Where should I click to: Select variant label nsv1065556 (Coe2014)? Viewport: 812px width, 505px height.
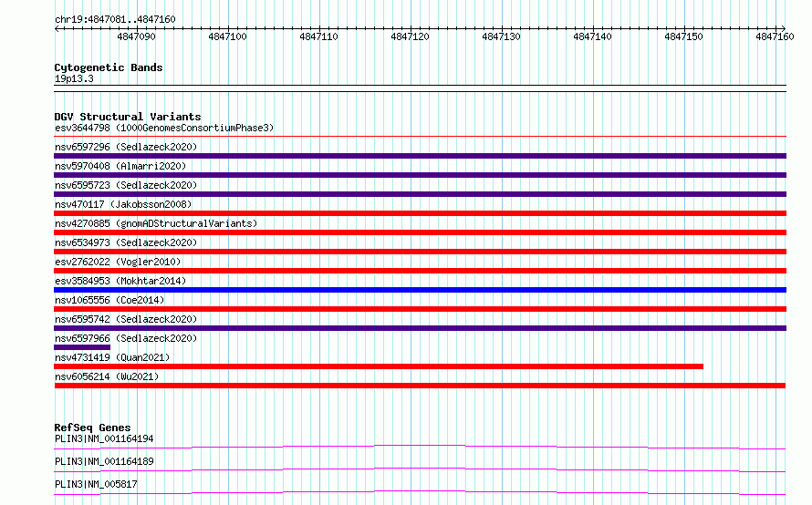coord(109,300)
